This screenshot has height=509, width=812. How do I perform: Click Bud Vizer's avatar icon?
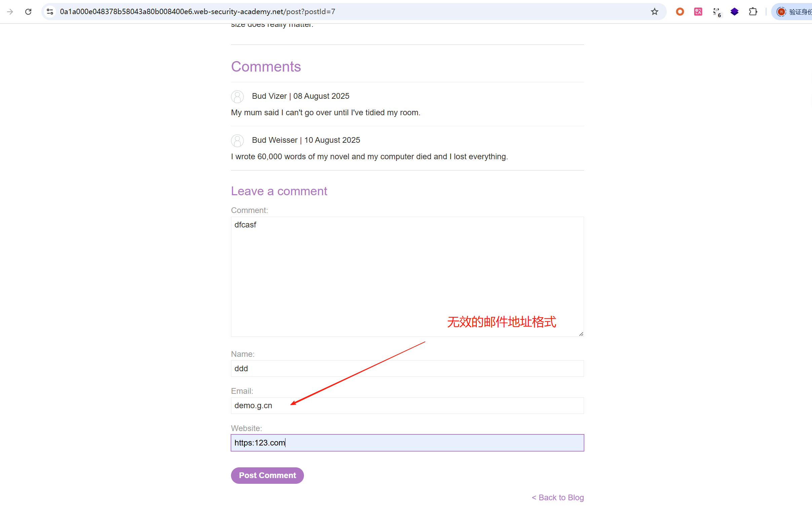pyautogui.click(x=237, y=97)
